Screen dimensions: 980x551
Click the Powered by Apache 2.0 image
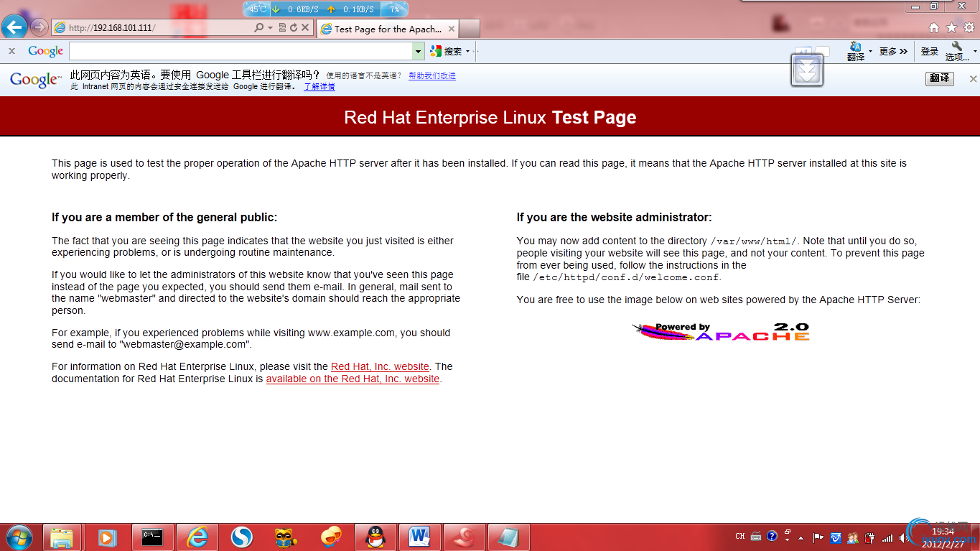(x=721, y=331)
